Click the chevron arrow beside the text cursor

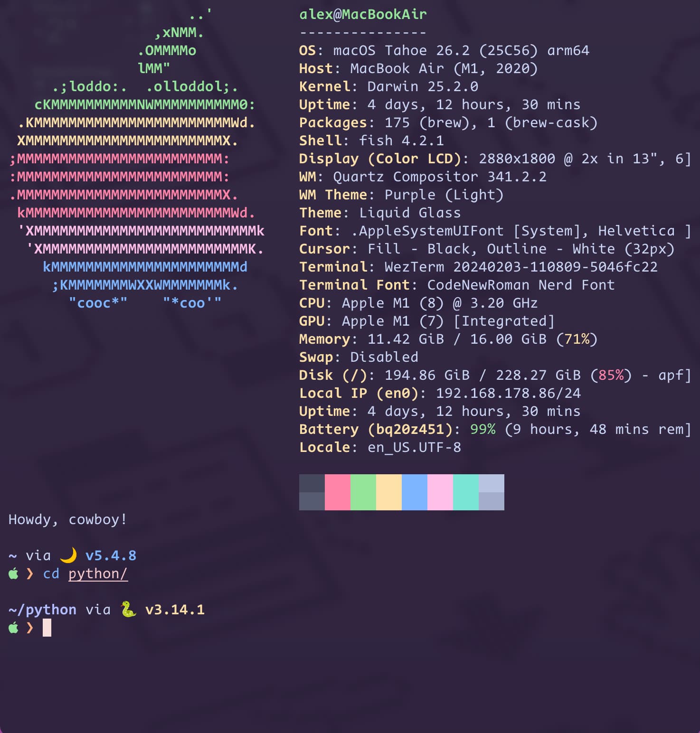click(30, 628)
